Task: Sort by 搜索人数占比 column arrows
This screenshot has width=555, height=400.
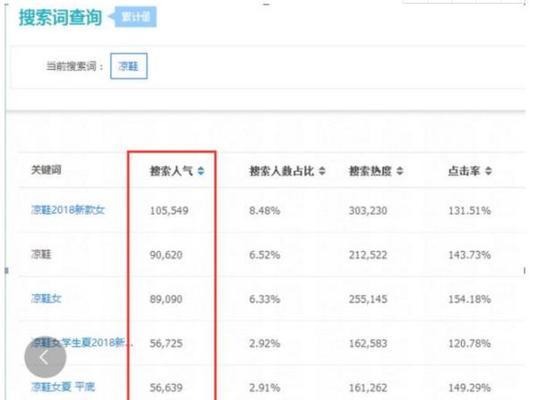Action: point(322,171)
